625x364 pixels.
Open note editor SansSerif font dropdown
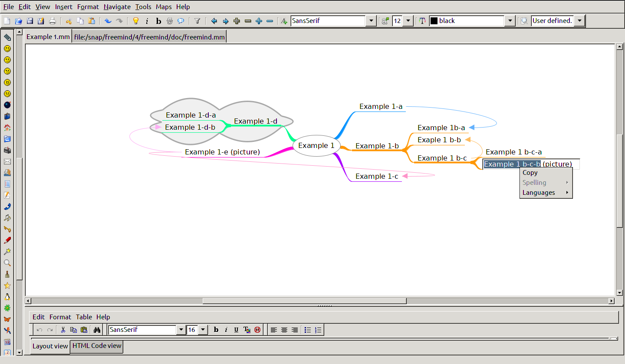pos(181,330)
